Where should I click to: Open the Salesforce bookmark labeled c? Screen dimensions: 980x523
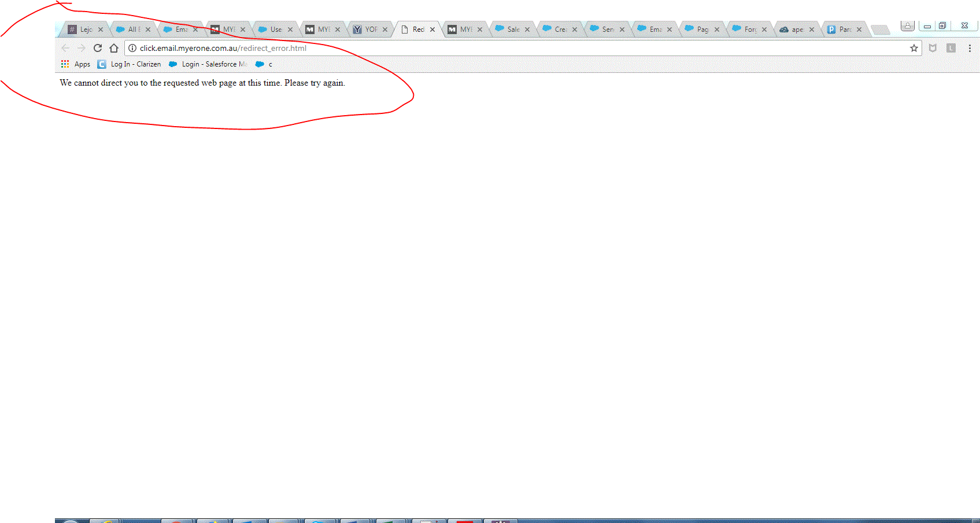(x=264, y=64)
